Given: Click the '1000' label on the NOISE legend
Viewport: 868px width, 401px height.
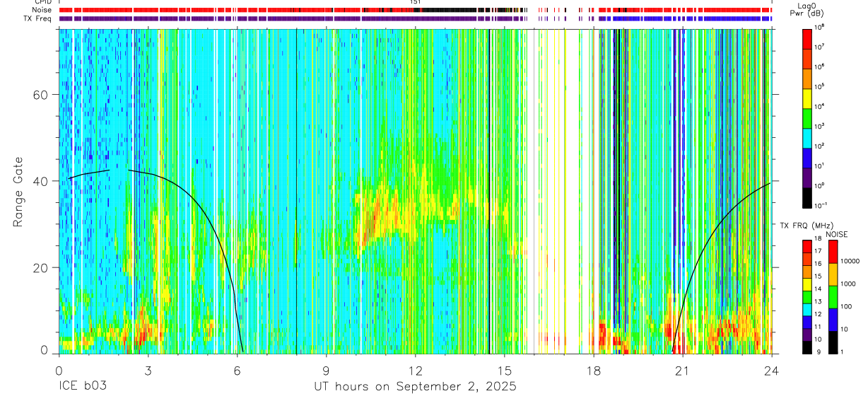Looking at the screenshot, I should click(x=847, y=284).
